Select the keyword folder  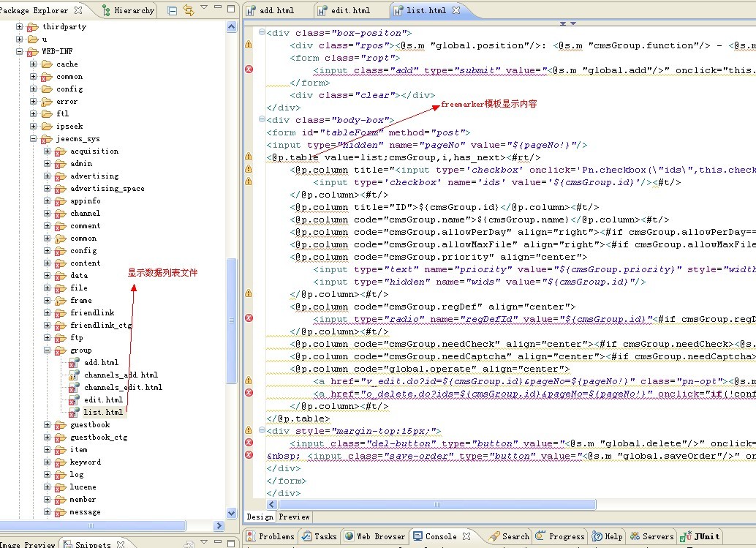[86, 462]
